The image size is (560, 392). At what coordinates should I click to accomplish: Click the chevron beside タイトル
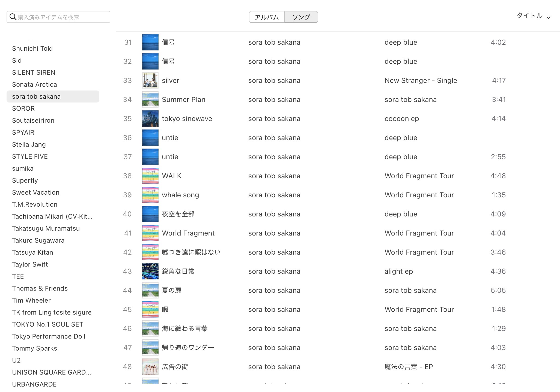pyautogui.click(x=549, y=17)
